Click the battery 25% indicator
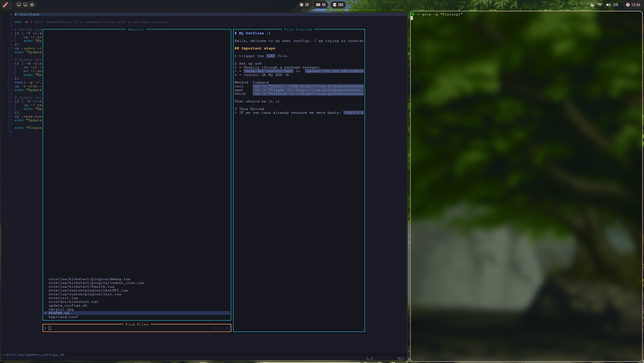644x363 pixels. coord(615,5)
